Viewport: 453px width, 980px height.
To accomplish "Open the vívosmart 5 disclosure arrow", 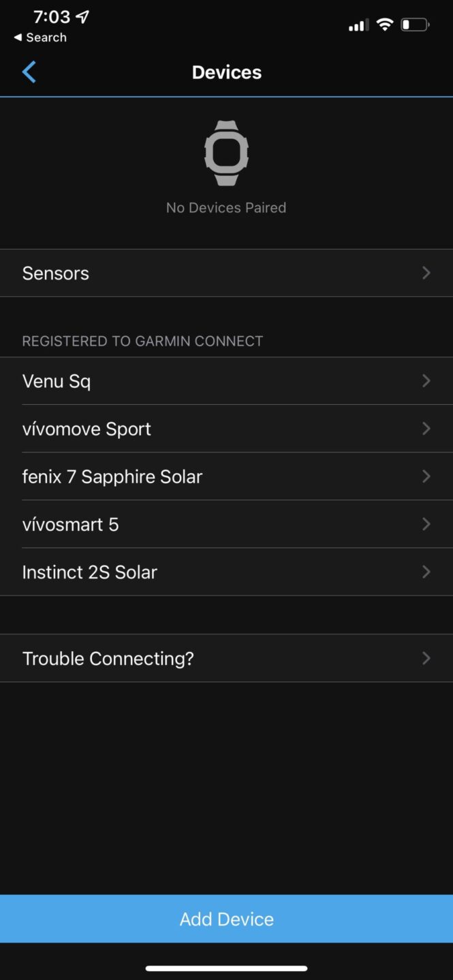I will tap(426, 524).
